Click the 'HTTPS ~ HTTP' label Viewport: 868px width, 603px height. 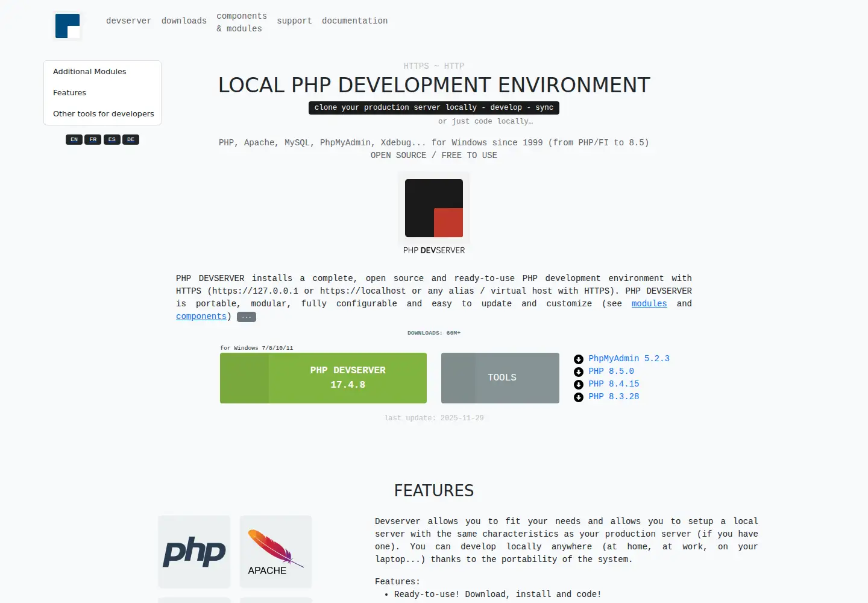(434, 66)
